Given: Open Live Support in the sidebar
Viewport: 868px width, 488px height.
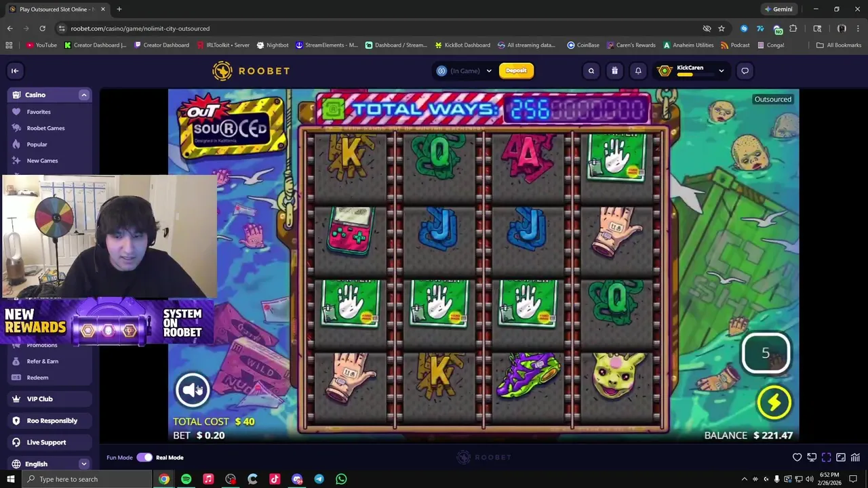Looking at the screenshot, I should pyautogui.click(x=50, y=443).
